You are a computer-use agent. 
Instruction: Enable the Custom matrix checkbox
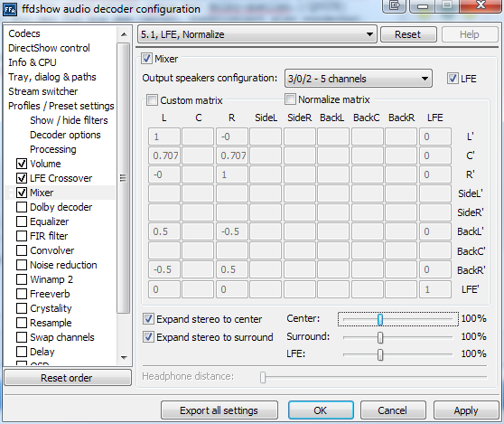point(152,100)
